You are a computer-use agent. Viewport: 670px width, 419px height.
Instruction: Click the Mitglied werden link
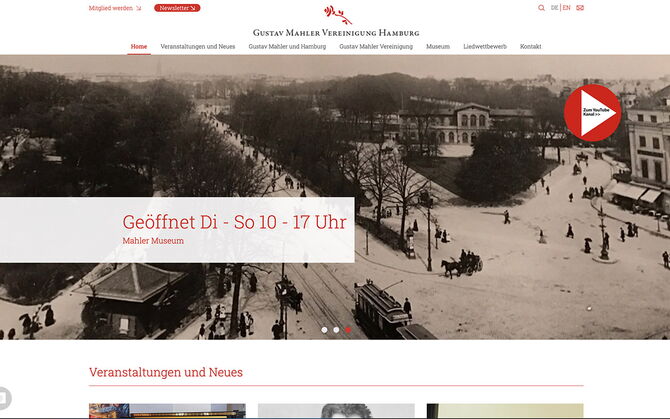click(115, 8)
